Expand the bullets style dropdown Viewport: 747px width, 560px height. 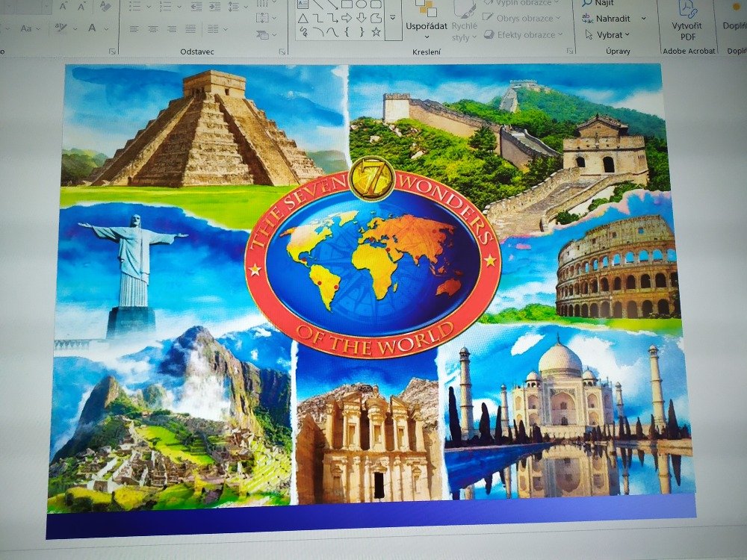149,7
